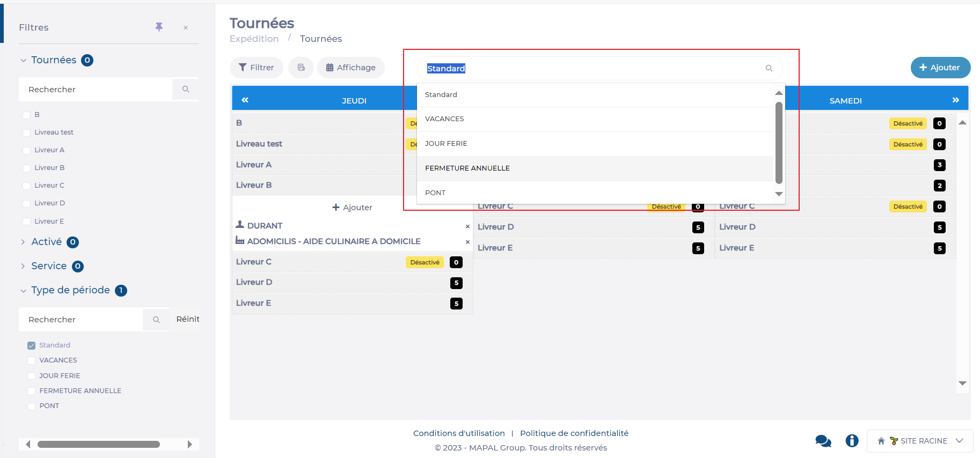
Task: Choose JOUR FERIE in the dropdown list
Action: pyautogui.click(x=446, y=144)
